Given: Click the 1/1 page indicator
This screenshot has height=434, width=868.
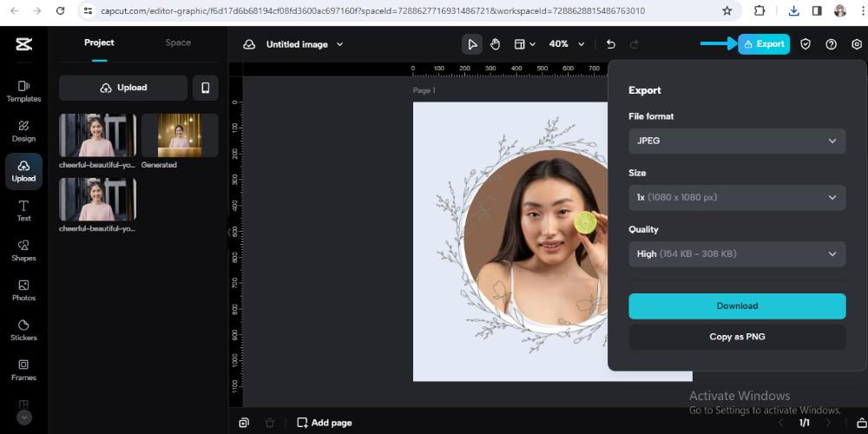Looking at the screenshot, I should [x=805, y=423].
